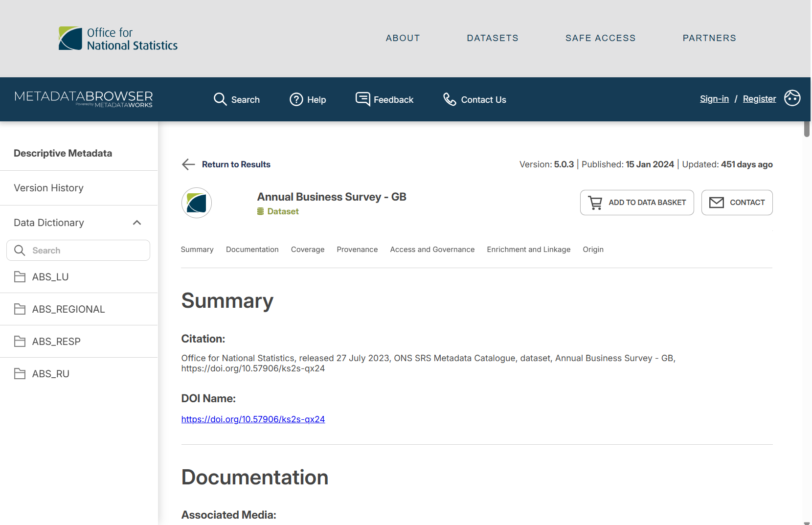Expand the ABS_RESP folder entry
Viewport: 812px width, 525px height.
(x=56, y=342)
